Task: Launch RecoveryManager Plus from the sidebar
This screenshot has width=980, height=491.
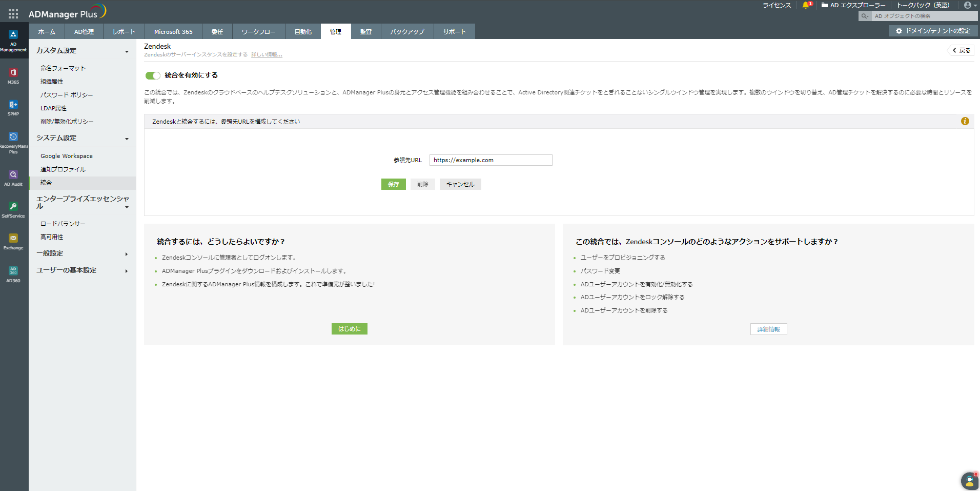Action: 13,143
